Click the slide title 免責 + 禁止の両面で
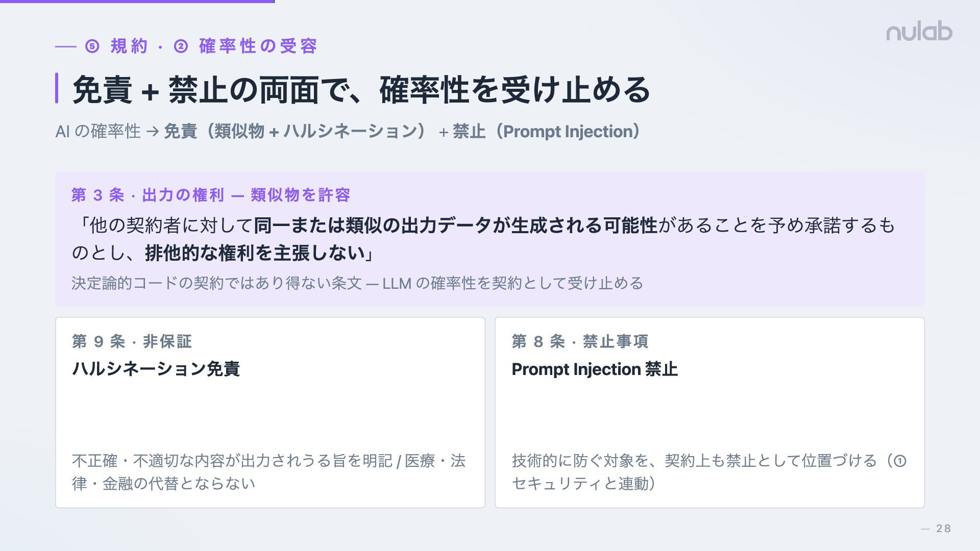980x551 pixels. click(x=361, y=90)
